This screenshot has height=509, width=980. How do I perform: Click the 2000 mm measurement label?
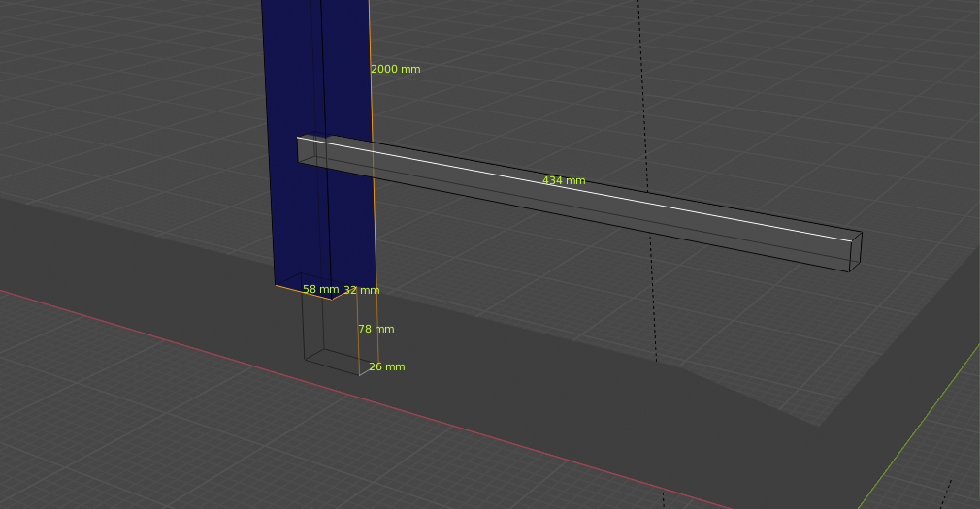point(396,70)
